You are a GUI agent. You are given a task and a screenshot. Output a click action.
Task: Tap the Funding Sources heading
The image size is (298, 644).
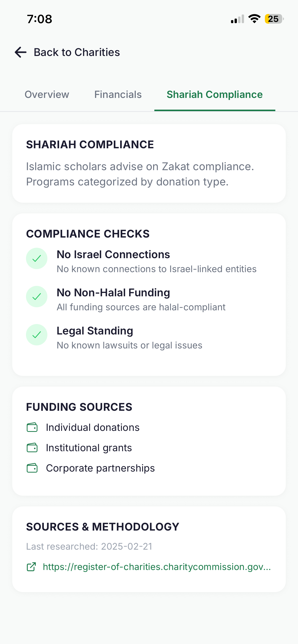click(x=79, y=407)
